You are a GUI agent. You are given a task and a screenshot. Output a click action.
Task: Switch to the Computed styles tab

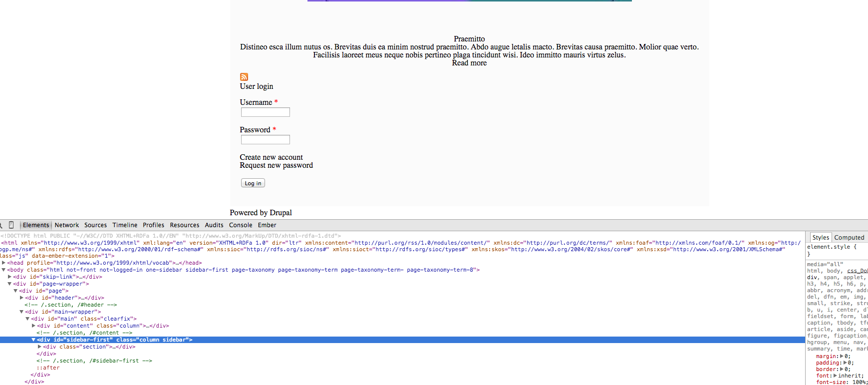849,238
